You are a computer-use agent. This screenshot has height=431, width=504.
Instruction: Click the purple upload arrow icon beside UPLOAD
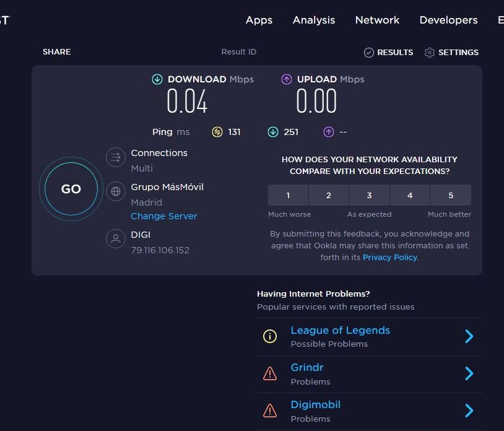point(286,79)
